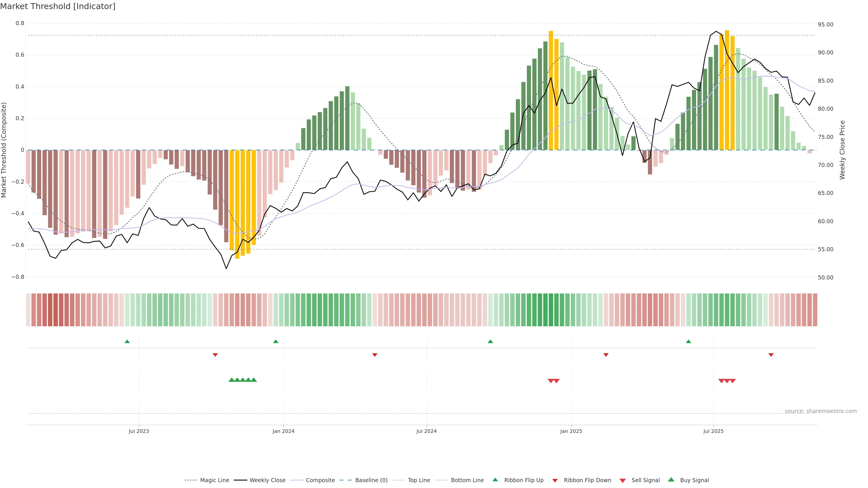The height and width of the screenshot is (488, 868).
Task: Click the Ribbon Flip Up marker before Jul 2025
Action: click(688, 342)
